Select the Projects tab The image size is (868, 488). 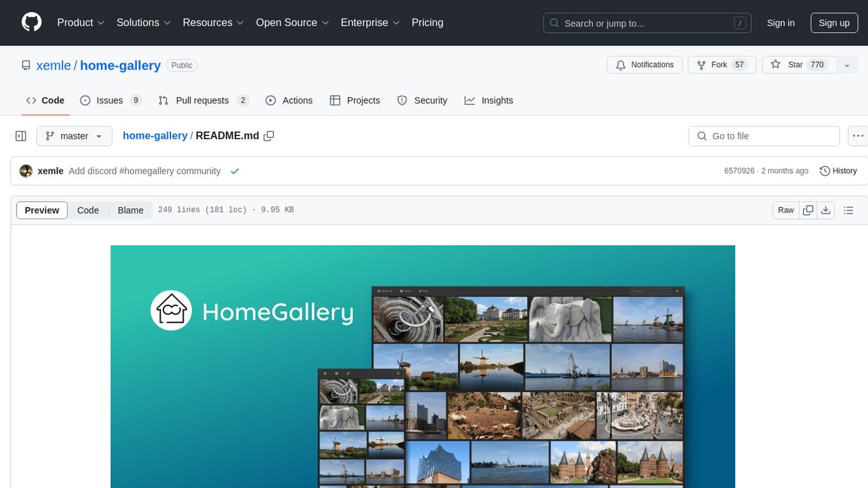pos(355,100)
